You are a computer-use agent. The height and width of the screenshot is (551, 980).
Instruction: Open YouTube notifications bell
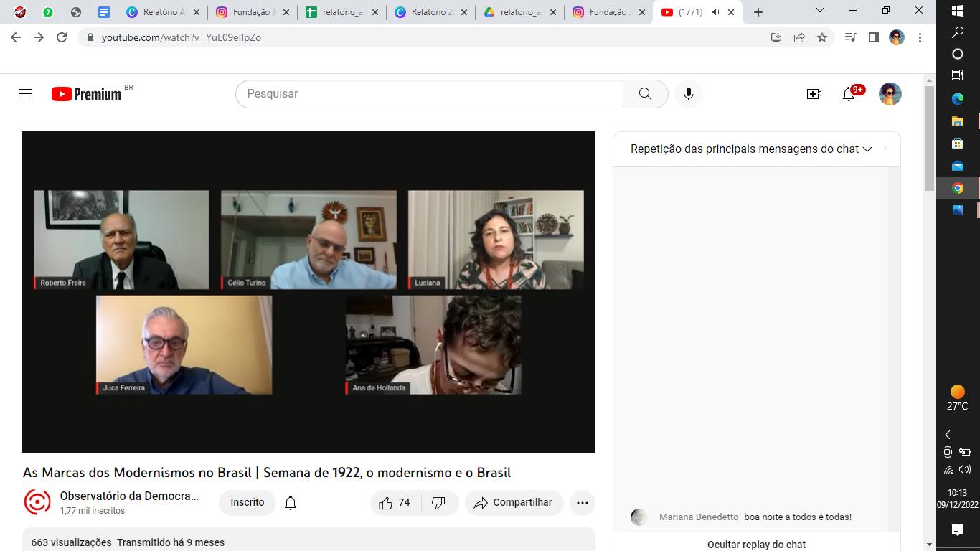pyautogui.click(x=849, y=94)
